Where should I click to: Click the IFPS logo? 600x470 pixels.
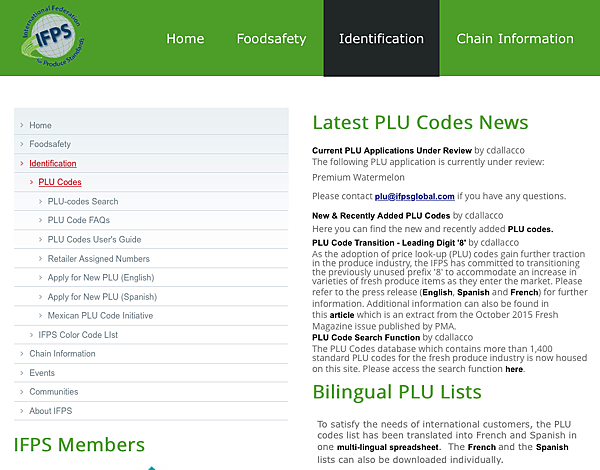[53, 36]
